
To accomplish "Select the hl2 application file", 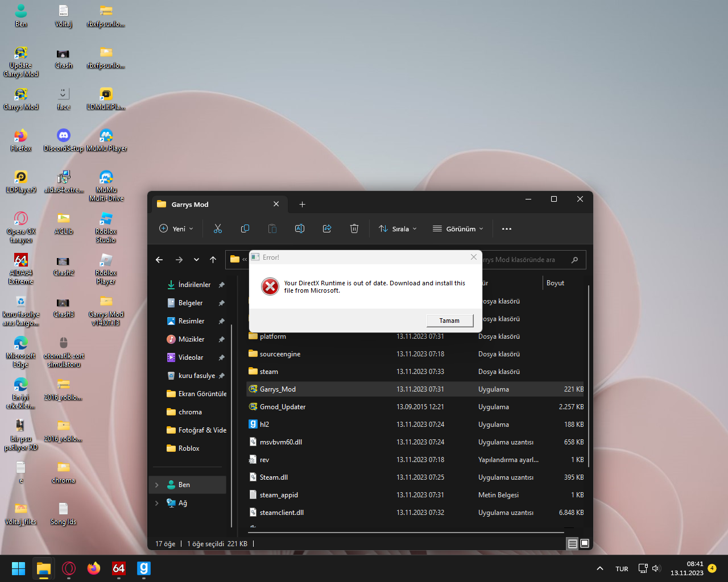I will coord(415,425).
